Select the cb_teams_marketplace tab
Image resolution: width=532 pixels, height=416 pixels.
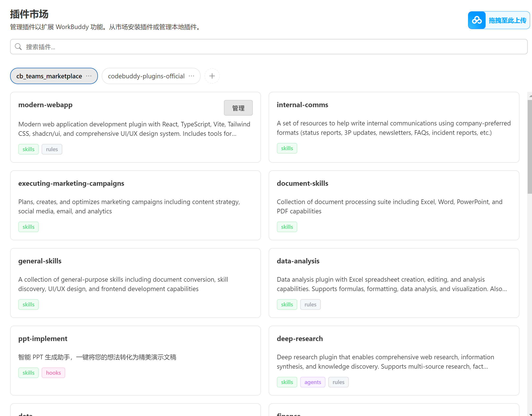pos(49,76)
